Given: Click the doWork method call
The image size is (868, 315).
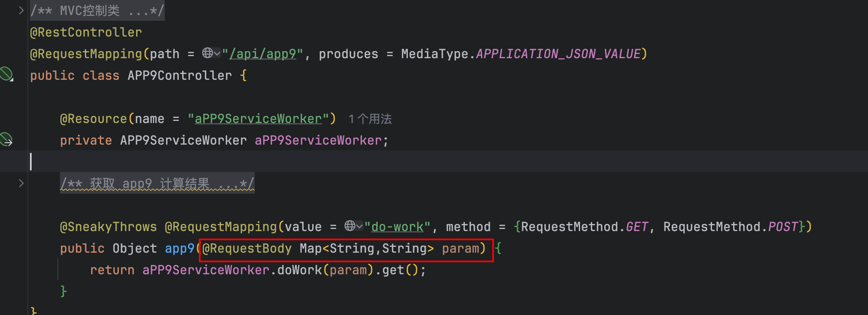Looking at the screenshot, I should (x=299, y=270).
